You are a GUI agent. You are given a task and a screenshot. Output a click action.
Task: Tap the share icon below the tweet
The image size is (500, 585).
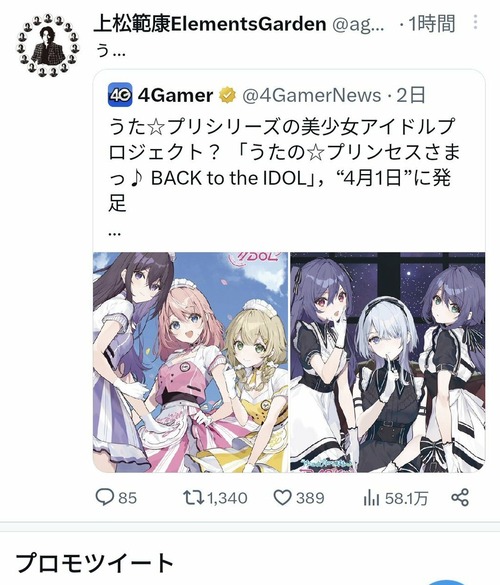pos(460,497)
